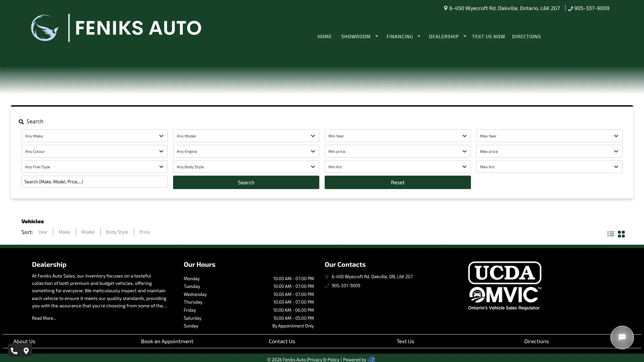Click footer address under Our Contacts

click(x=372, y=277)
